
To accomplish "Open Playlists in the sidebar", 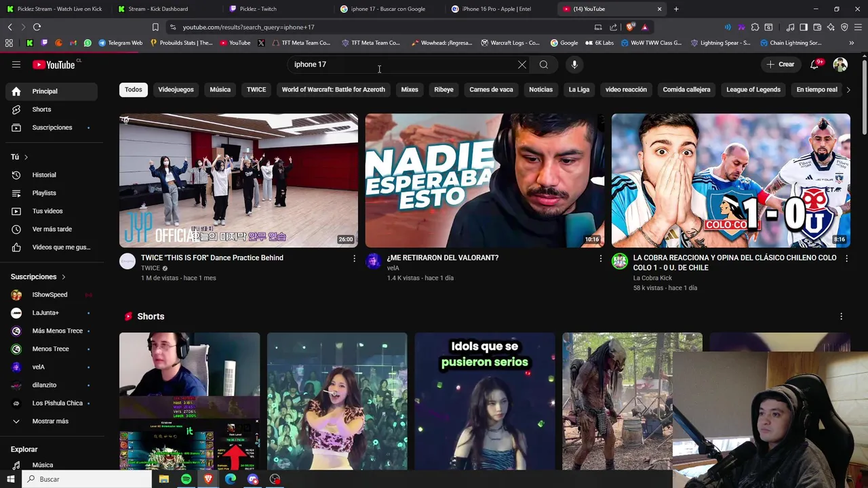I will pos(50,193).
